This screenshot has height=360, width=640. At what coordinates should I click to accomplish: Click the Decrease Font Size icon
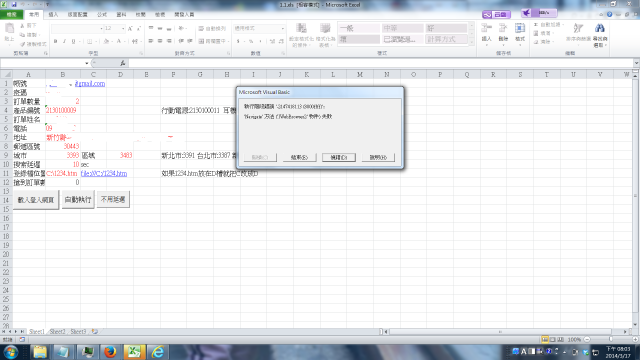click(x=139, y=29)
